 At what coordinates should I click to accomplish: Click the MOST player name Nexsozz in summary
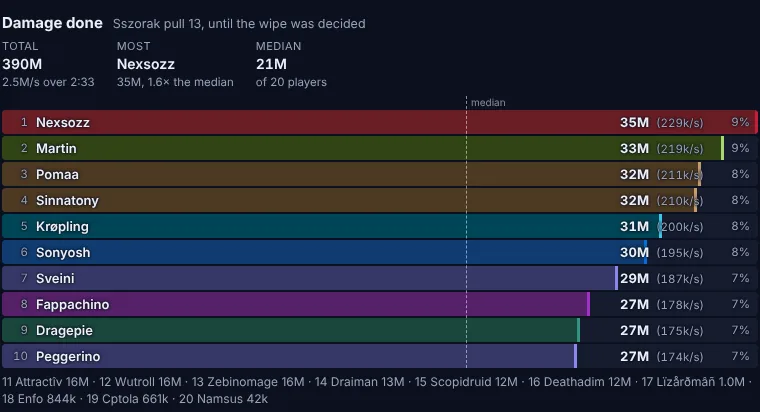click(145, 64)
